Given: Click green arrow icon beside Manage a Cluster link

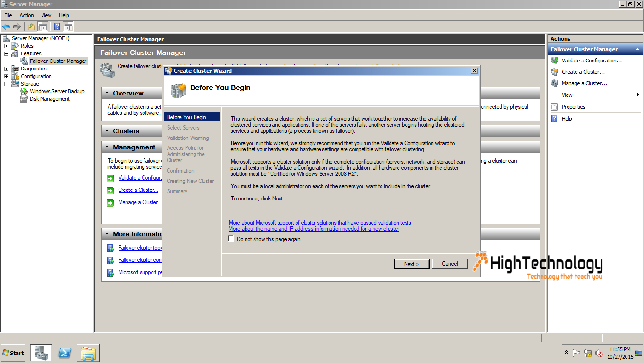Looking at the screenshot, I should [x=110, y=203].
